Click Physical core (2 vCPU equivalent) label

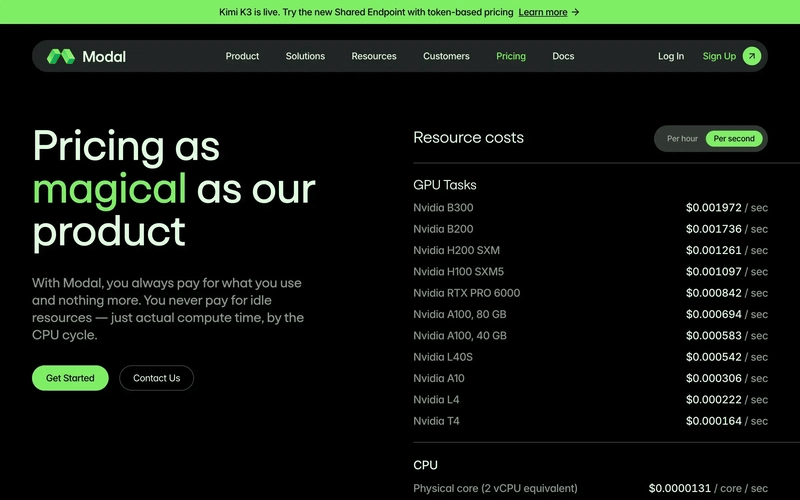click(x=495, y=489)
